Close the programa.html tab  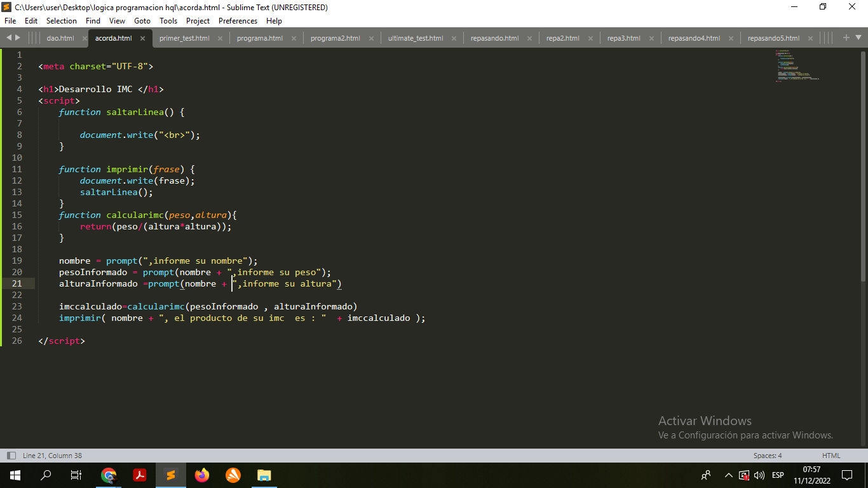(x=294, y=38)
